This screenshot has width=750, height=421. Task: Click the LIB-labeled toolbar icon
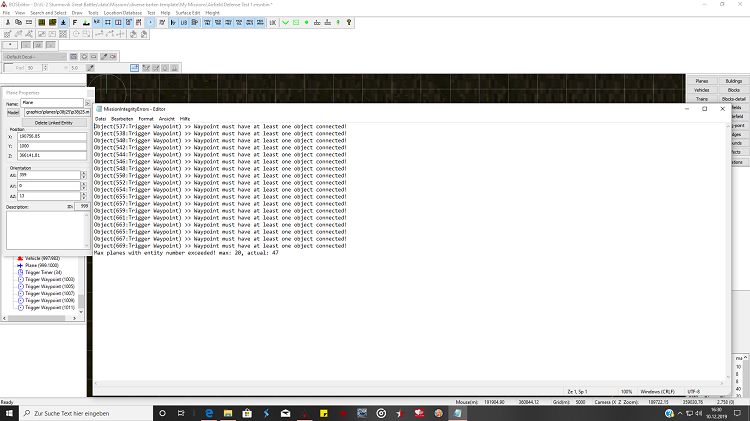click(x=184, y=22)
